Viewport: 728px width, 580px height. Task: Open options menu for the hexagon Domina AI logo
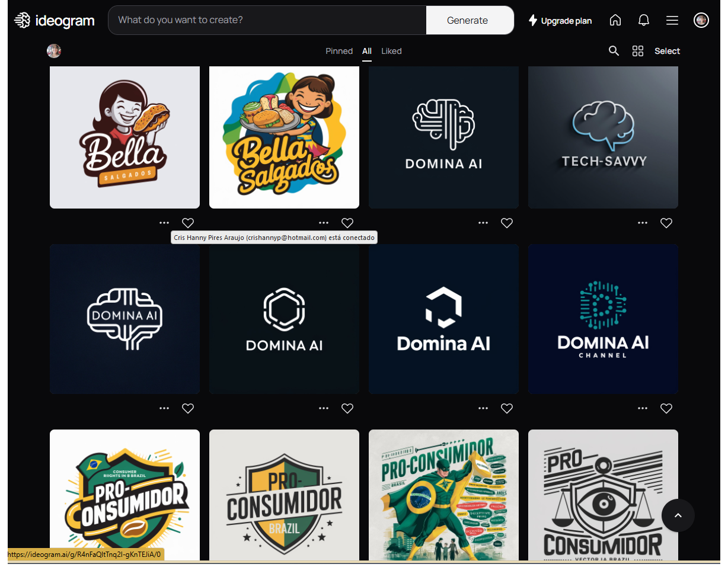[x=324, y=408]
